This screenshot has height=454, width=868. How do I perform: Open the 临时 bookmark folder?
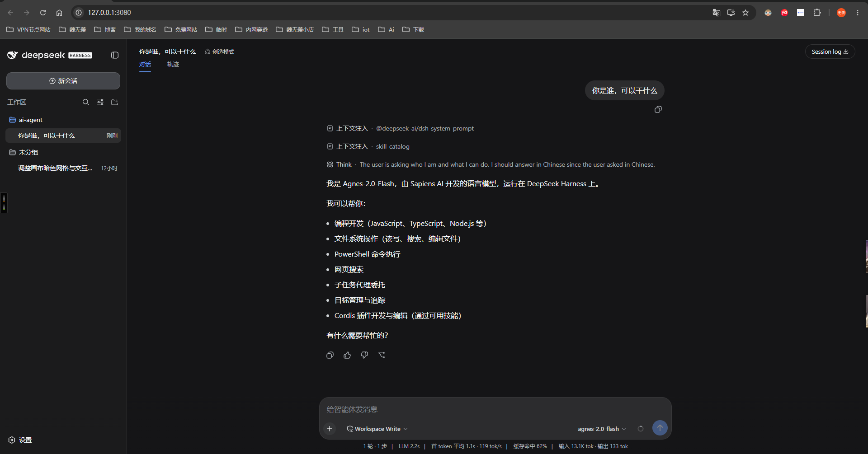(216, 29)
